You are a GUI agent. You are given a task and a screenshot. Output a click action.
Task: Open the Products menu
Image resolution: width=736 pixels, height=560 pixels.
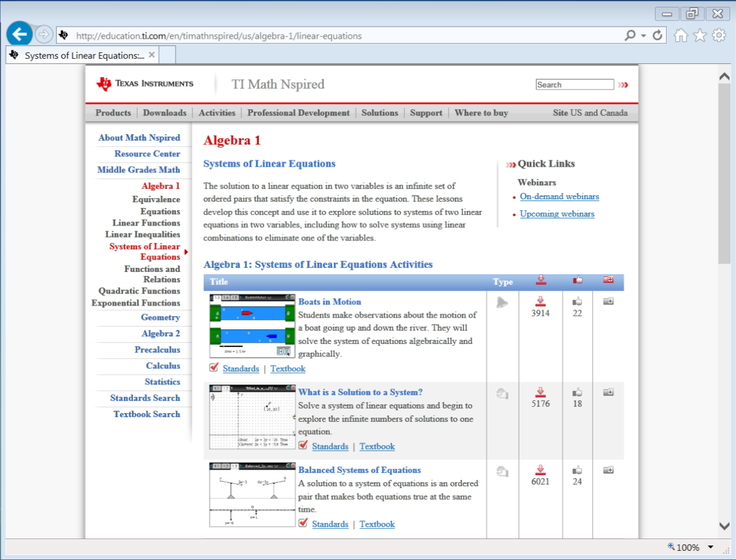(113, 113)
